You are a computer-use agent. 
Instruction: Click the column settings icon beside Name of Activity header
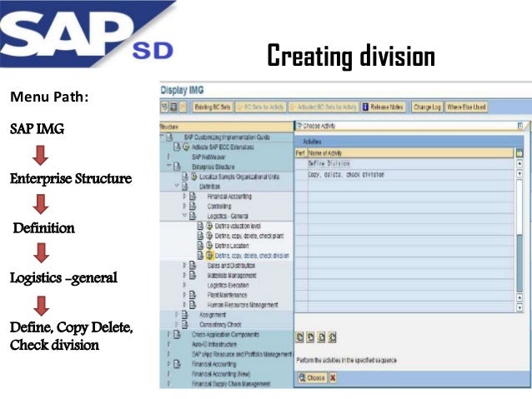[519, 153]
